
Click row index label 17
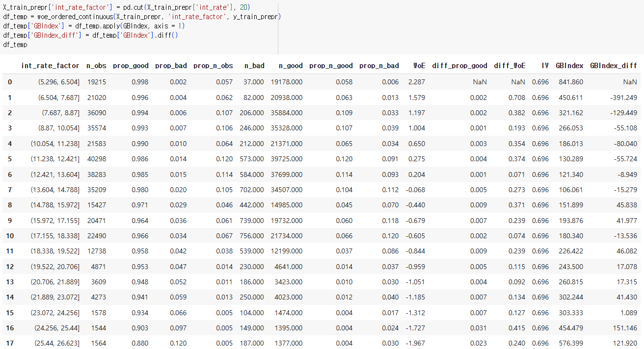tap(10, 344)
